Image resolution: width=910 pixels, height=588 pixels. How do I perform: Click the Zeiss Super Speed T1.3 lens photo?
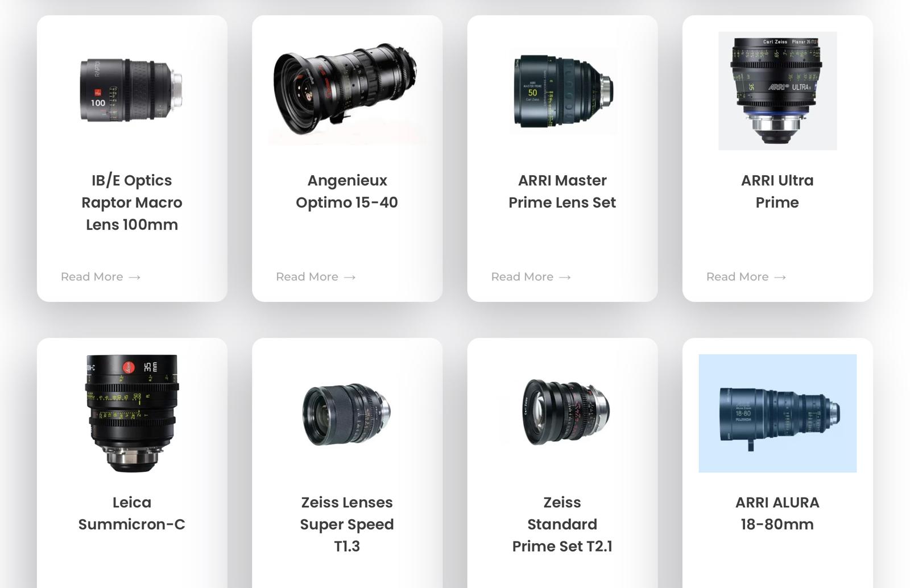coord(347,413)
